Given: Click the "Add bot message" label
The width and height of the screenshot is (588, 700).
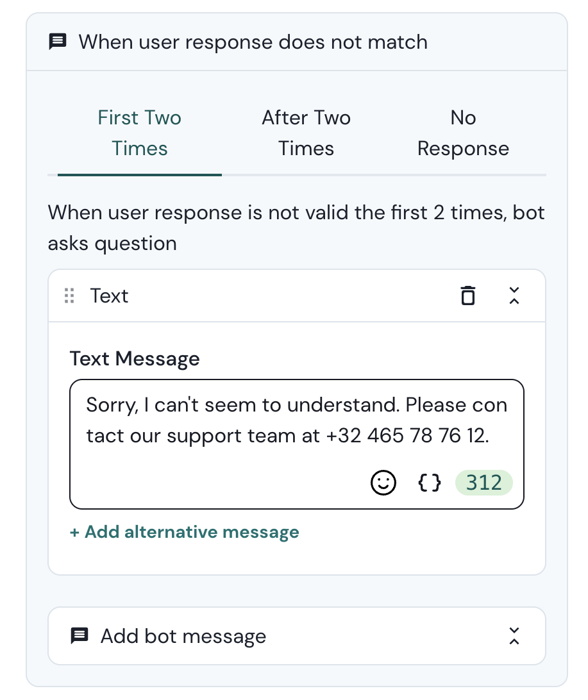Looking at the screenshot, I should 183,637.
